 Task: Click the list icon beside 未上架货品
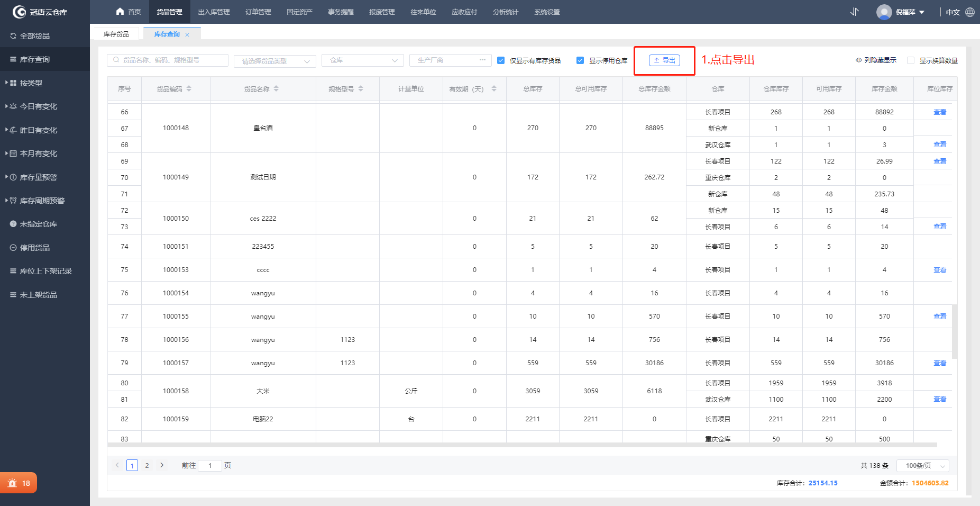click(x=13, y=294)
